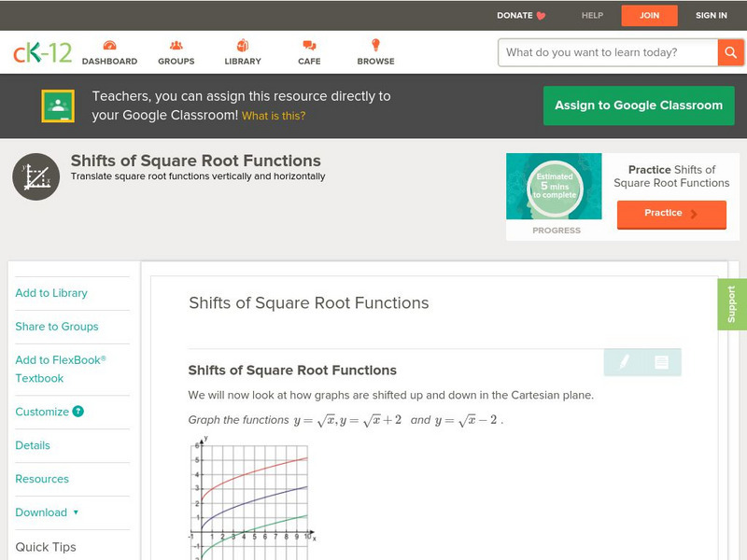The height and width of the screenshot is (560, 747).
Task: Open the green Support side tab
Action: [731, 304]
